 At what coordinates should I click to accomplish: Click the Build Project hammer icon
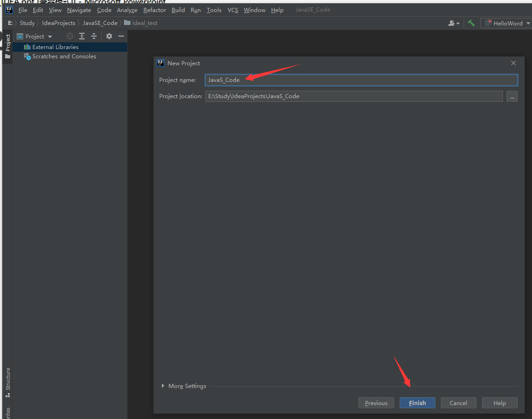pos(471,23)
